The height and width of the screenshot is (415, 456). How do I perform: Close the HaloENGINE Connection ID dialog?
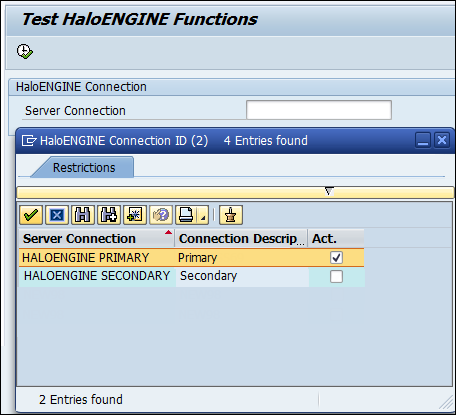point(442,140)
